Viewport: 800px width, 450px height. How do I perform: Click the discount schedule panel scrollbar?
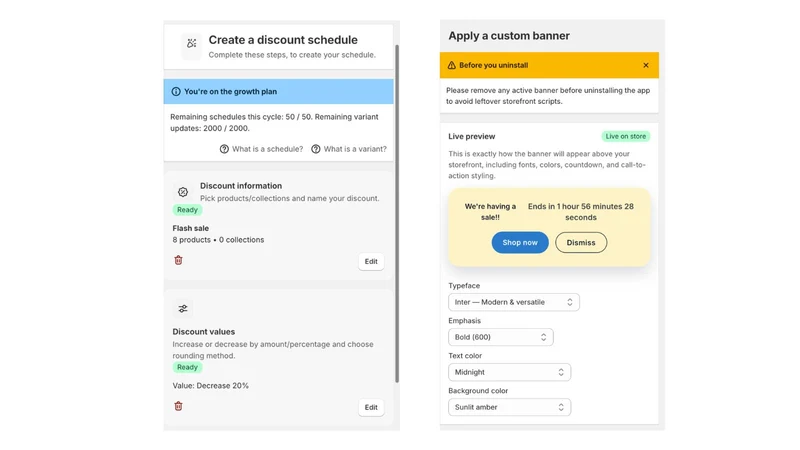click(x=397, y=213)
